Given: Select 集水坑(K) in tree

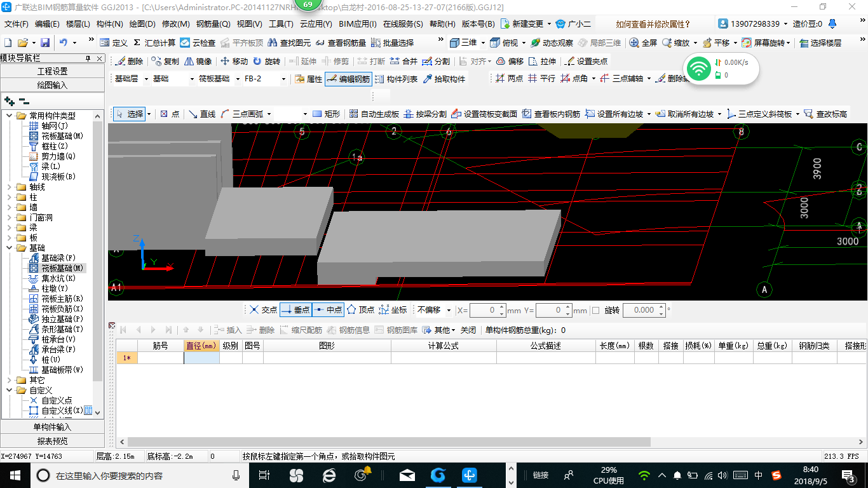Looking at the screenshot, I should [x=52, y=278].
